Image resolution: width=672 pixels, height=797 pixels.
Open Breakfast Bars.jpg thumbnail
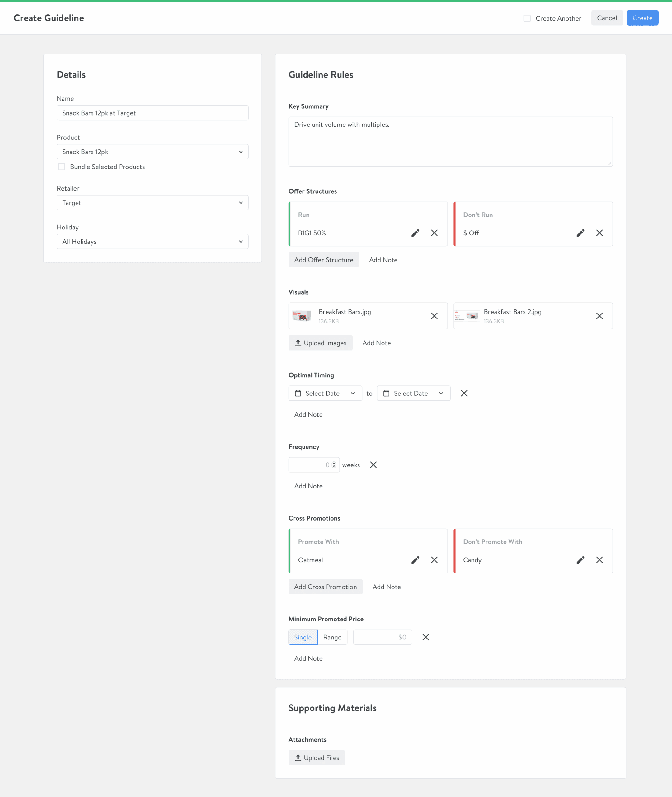click(302, 316)
